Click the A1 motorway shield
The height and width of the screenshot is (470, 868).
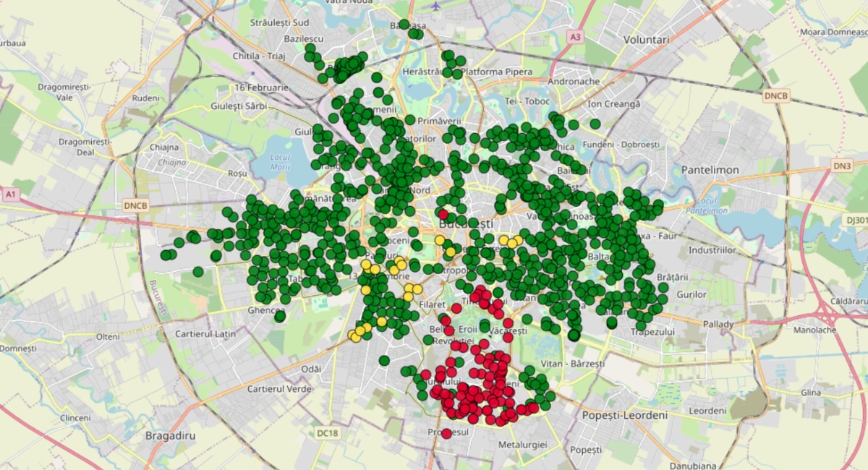(x=10, y=195)
